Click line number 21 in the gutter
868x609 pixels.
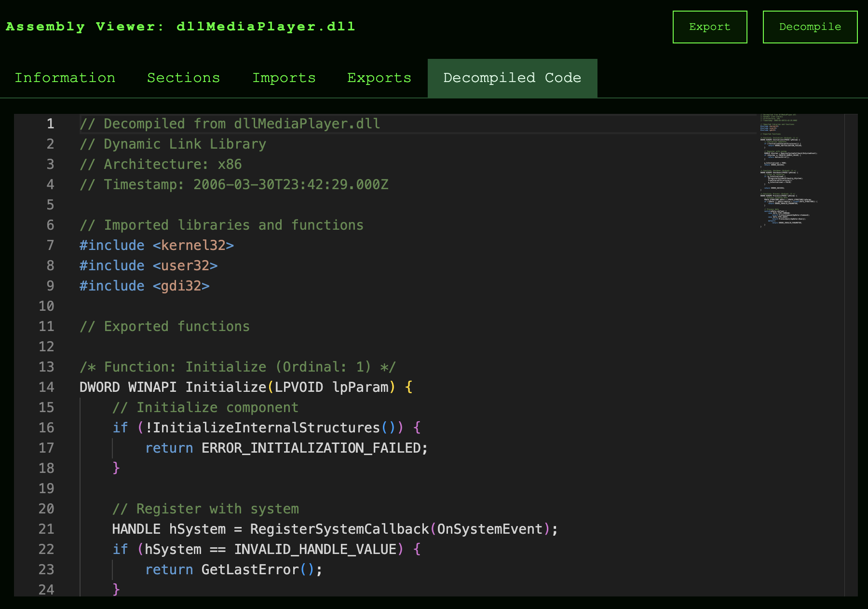click(46, 529)
